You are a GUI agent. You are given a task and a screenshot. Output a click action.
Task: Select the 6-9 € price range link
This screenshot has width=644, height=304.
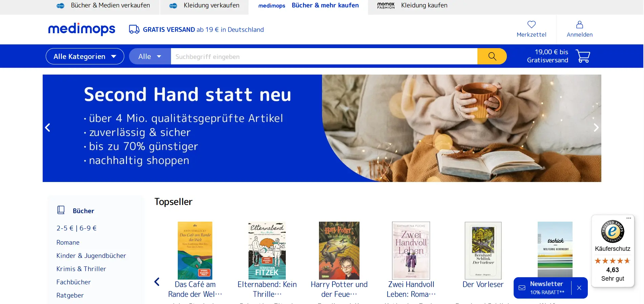click(88, 228)
